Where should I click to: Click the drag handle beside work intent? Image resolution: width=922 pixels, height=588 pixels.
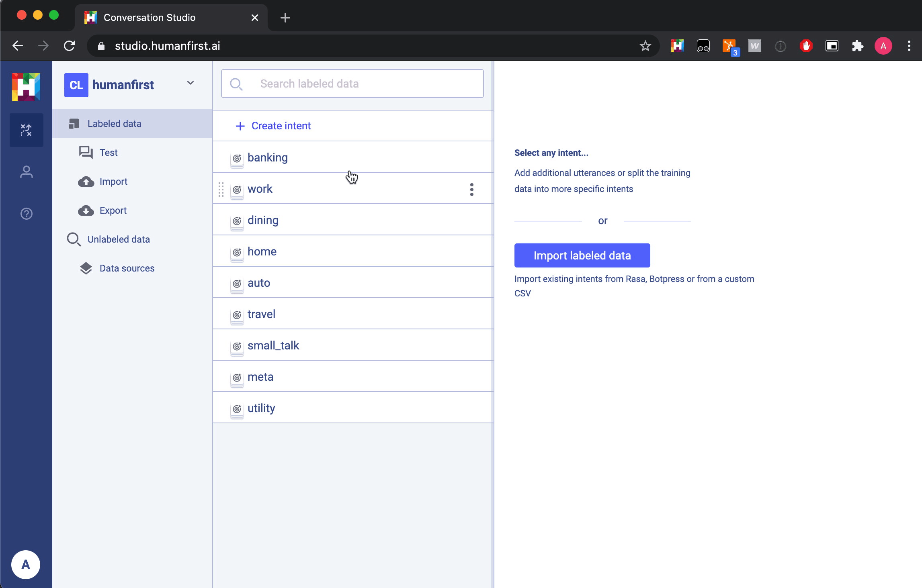(x=221, y=189)
